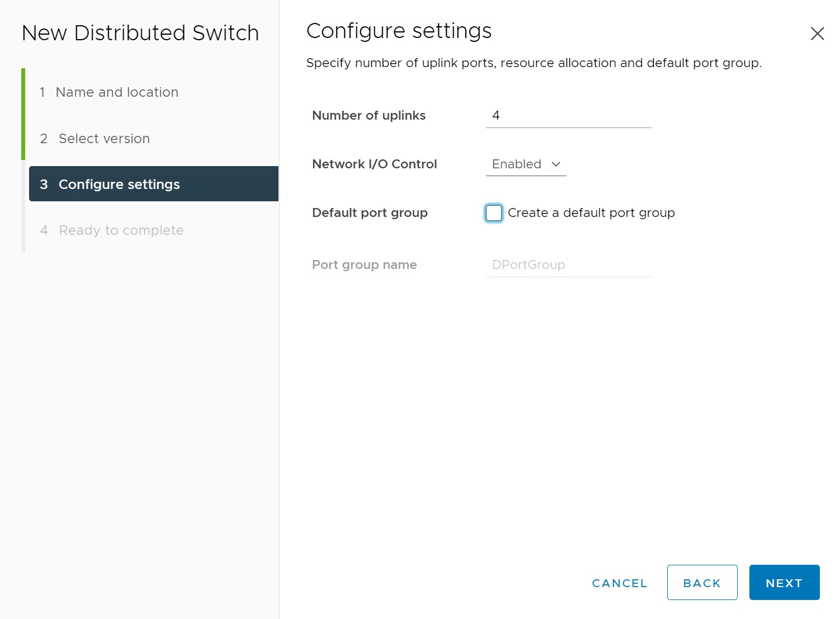Click the 'Create a default port group' label text
The width and height of the screenshot is (840, 619).
tap(591, 213)
